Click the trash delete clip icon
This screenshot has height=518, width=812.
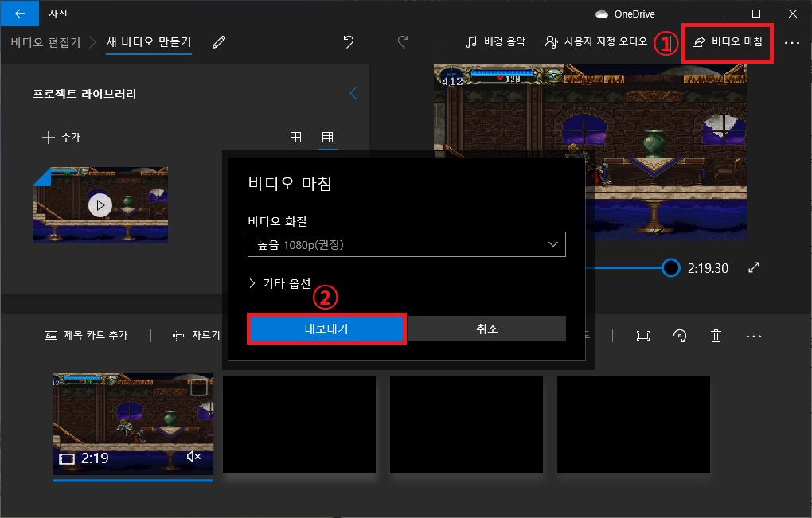tap(716, 336)
